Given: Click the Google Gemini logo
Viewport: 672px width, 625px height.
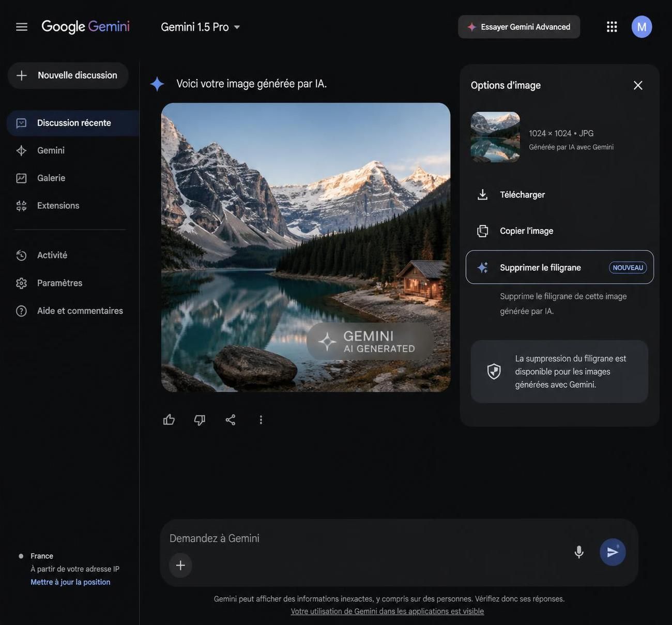Looking at the screenshot, I should [x=85, y=26].
